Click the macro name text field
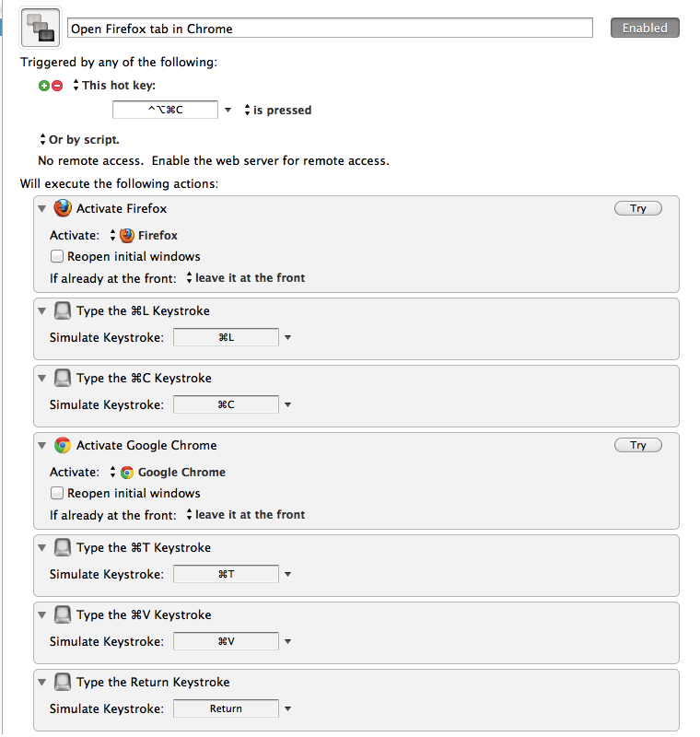 (330, 29)
